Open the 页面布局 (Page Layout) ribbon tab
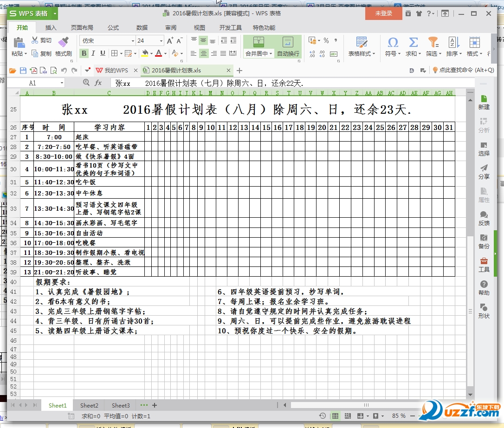504x428 pixels. click(82, 28)
